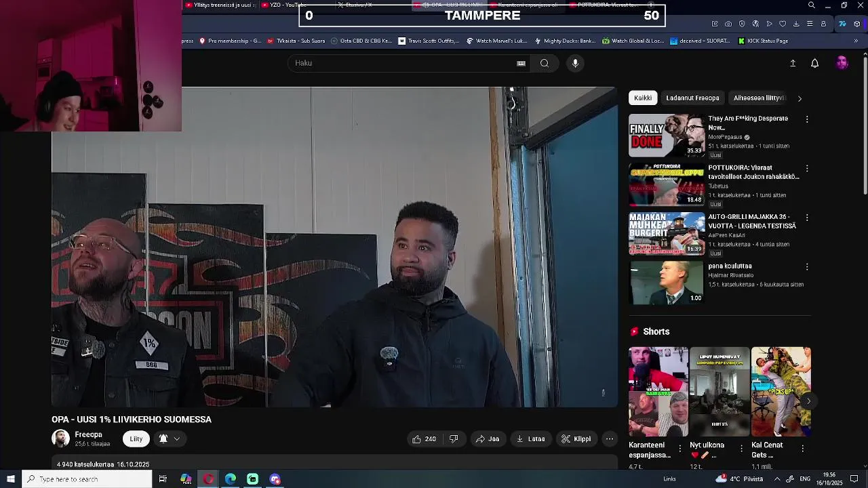868x488 pixels.
Task: Open 'pana kouluttaa' video thumbnail
Action: (x=667, y=283)
